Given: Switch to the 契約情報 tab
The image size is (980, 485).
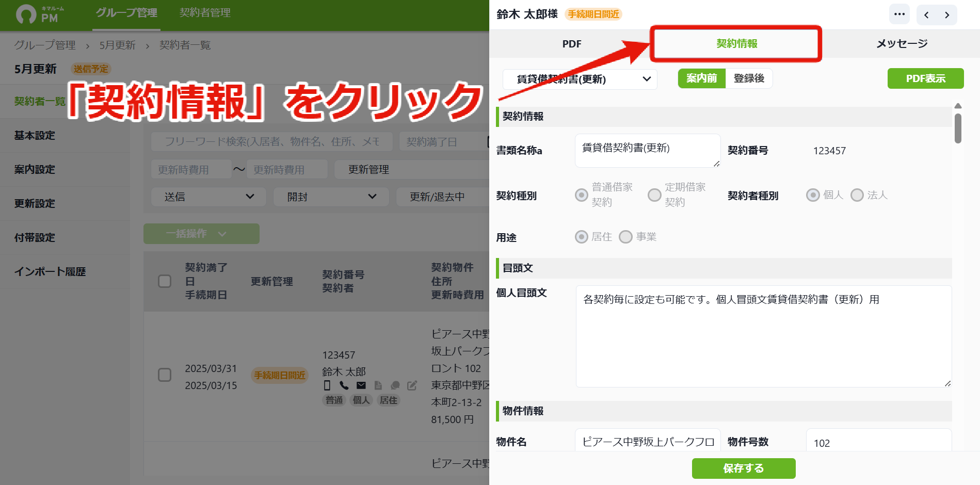Looking at the screenshot, I should pos(736,44).
